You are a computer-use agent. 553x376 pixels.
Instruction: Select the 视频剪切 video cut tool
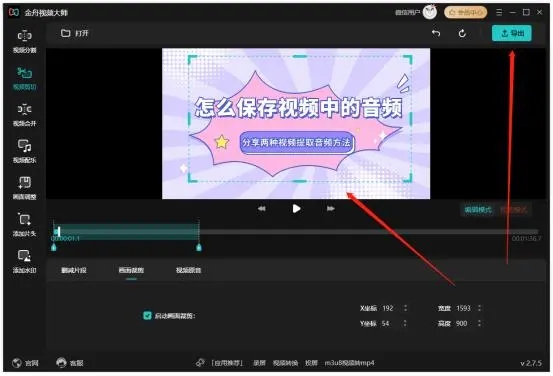click(24, 78)
